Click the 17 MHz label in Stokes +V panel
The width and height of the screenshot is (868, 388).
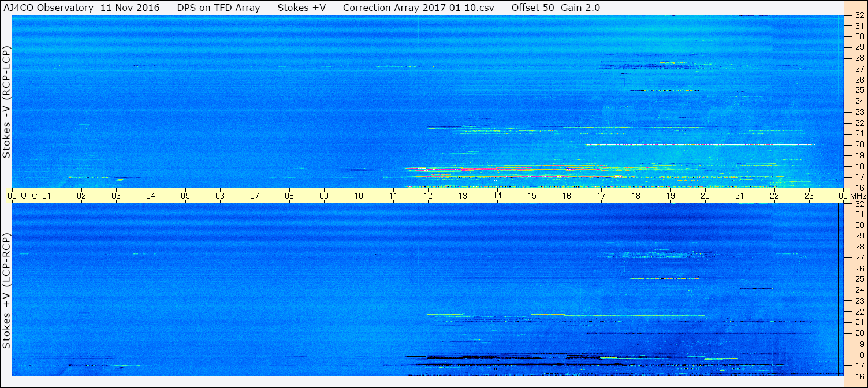[859, 365]
